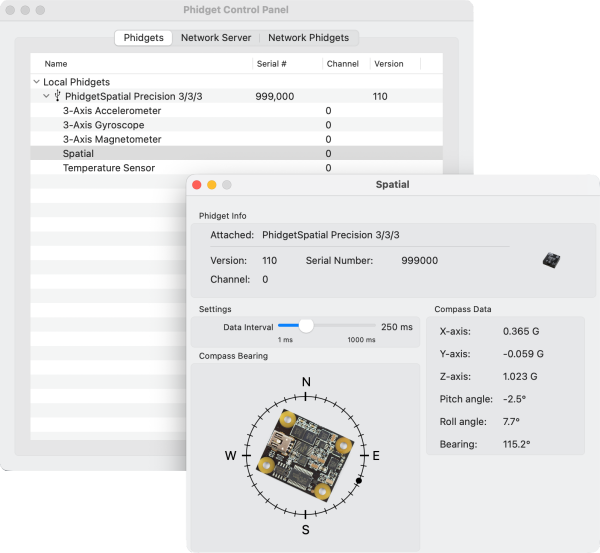The width and height of the screenshot is (600, 553).
Task: Switch to the Phidgets tab
Action: tap(143, 38)
